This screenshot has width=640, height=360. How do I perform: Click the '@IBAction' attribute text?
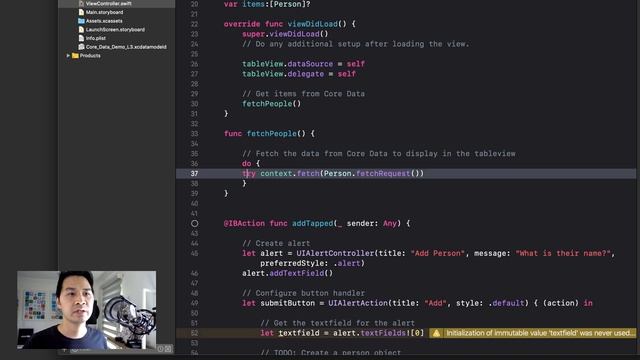pyautogui.click(x=244, y=223)
